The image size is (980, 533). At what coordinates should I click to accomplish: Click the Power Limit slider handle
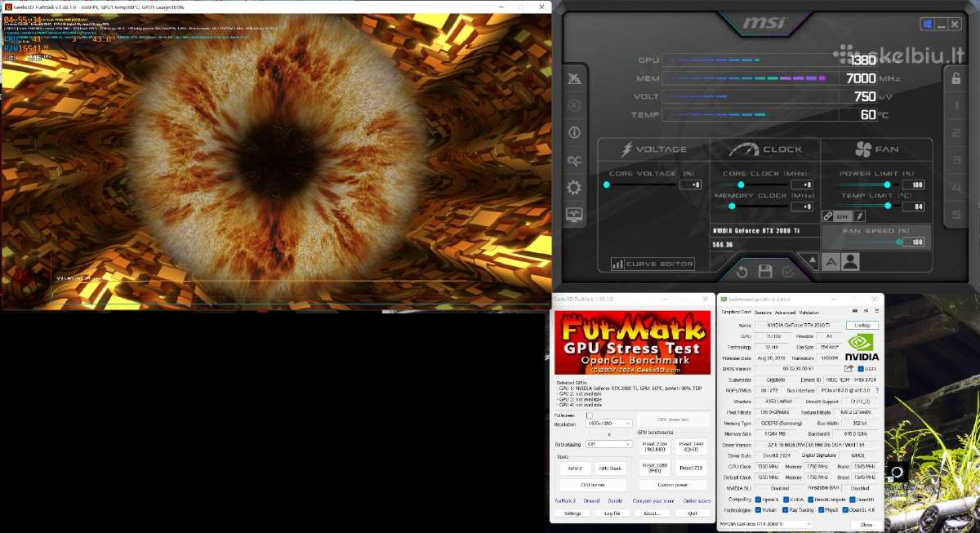887,184
